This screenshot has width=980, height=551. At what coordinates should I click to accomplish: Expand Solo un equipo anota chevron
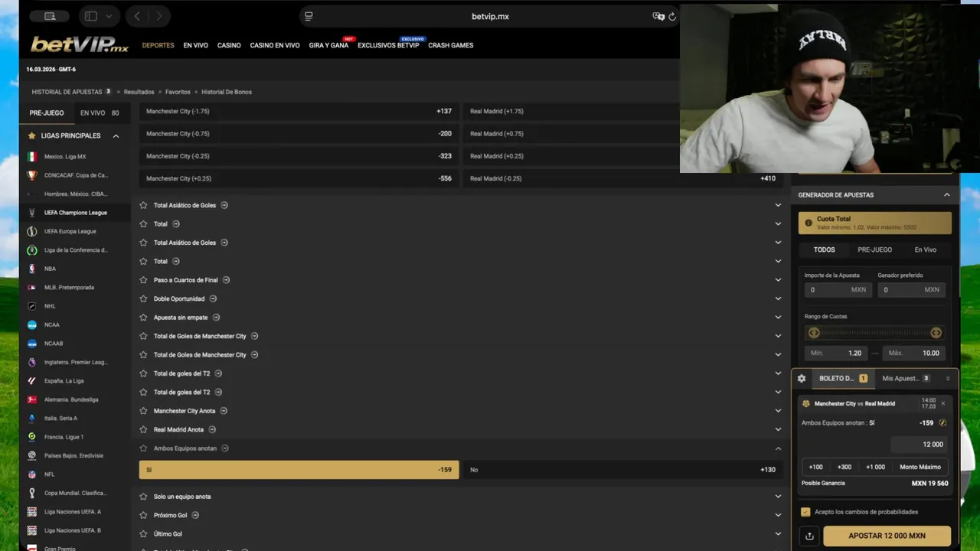[778, 497]
